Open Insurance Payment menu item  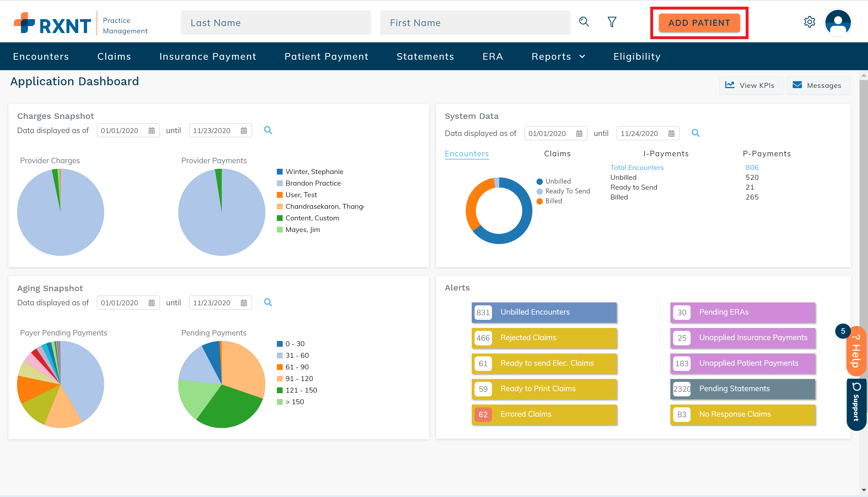[x=208, y=56]
